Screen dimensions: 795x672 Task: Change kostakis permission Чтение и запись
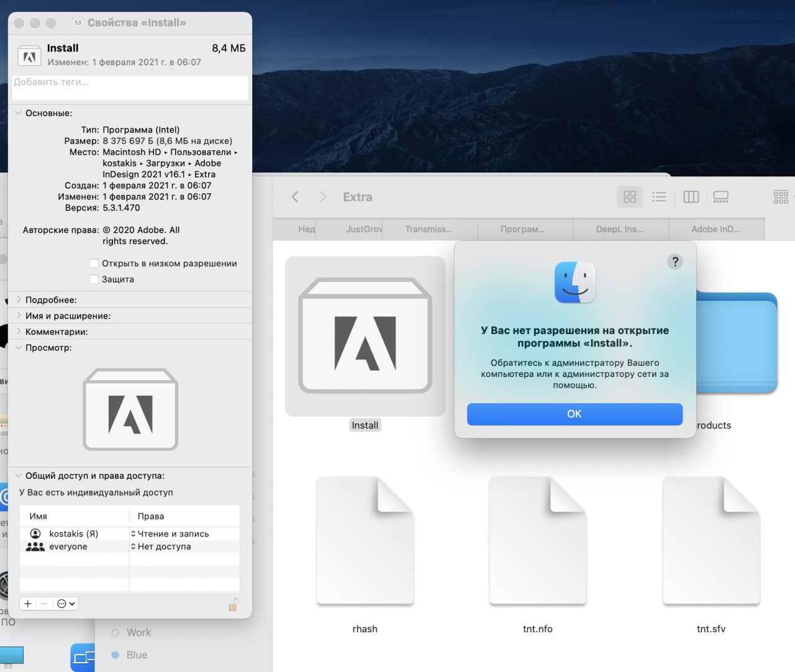click(170, 534)
